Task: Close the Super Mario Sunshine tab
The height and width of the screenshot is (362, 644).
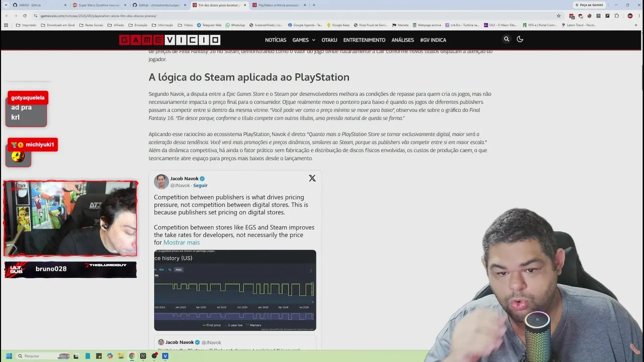Action: point(126,5)
